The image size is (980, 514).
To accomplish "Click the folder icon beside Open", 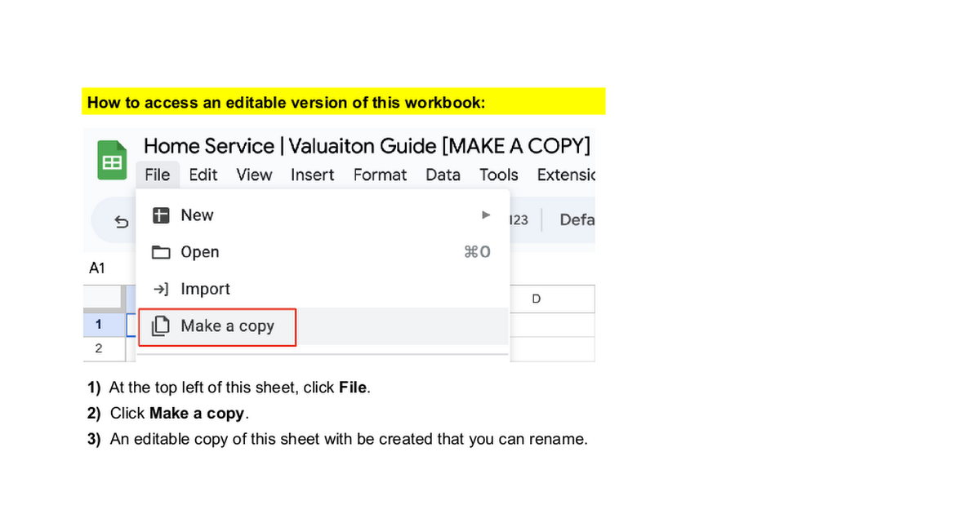I will point(162,252).
